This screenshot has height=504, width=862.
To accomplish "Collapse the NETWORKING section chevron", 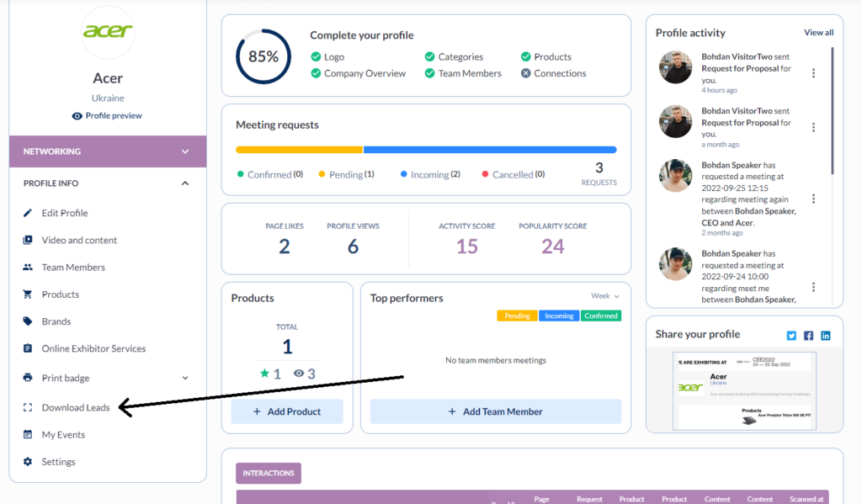I will pos(185,151).
